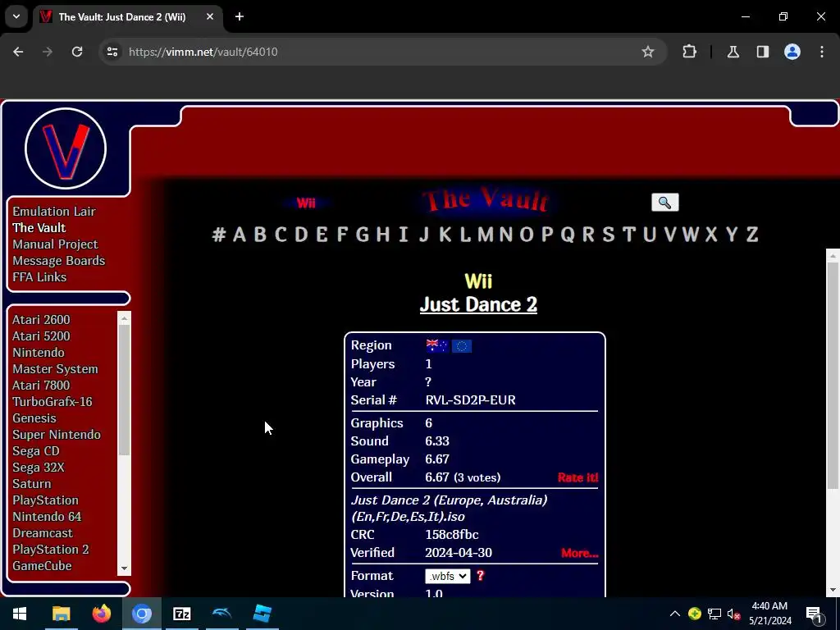Select Sega Saturn in system list
The image size is (840, 630).
32,484
